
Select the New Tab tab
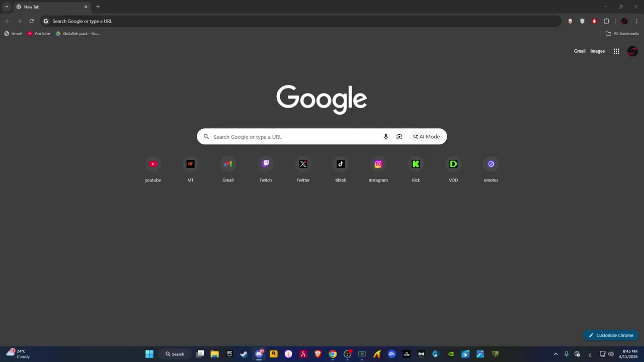click(51, 7)
